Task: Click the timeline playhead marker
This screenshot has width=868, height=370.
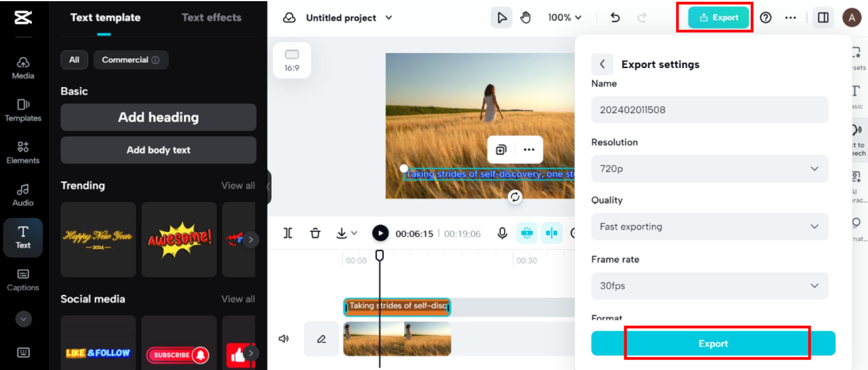Action: (379, 255)
